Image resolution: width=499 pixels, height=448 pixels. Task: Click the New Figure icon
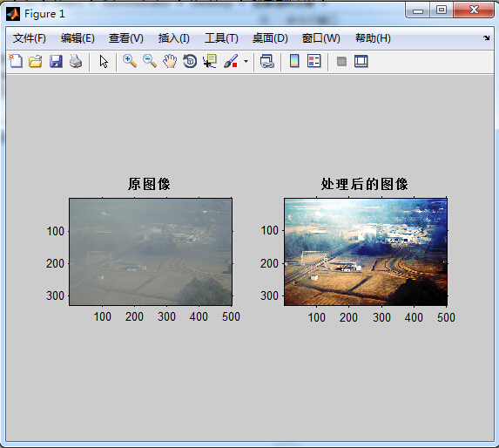(x=16, y=61)
